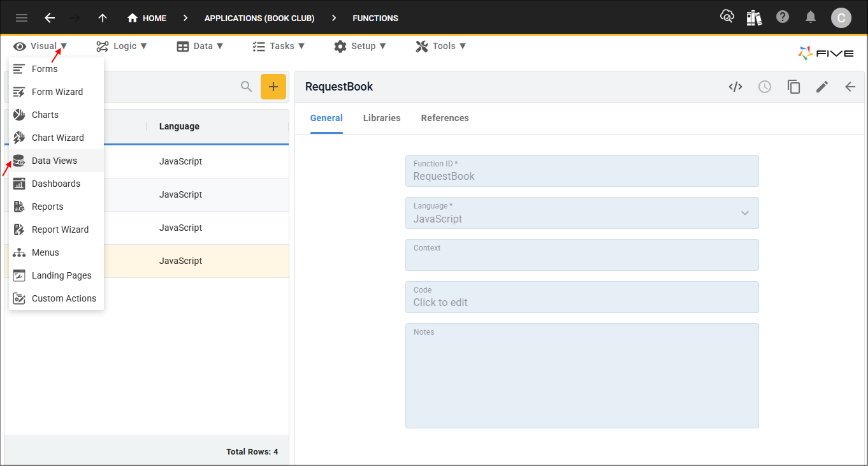Open the Logic dropdown menu
Image resolution: width=868 pixels, height=466 pixels.
pos(122,45)
